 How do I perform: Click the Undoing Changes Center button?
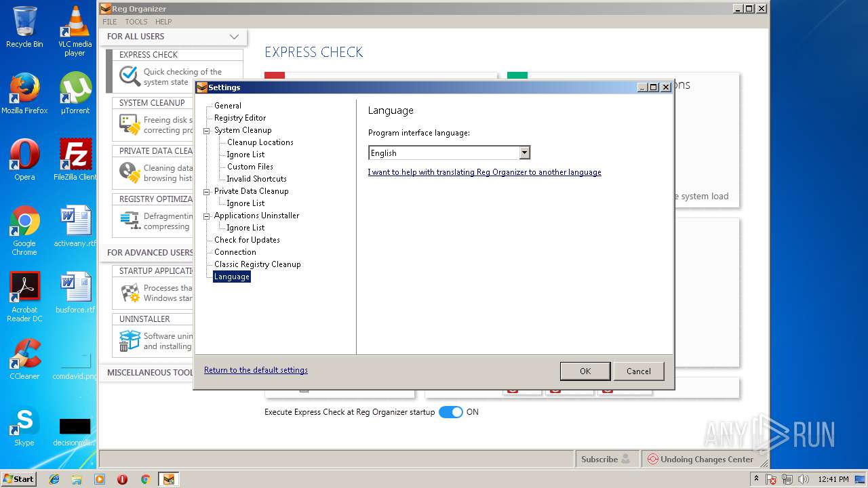pos(701,459)
